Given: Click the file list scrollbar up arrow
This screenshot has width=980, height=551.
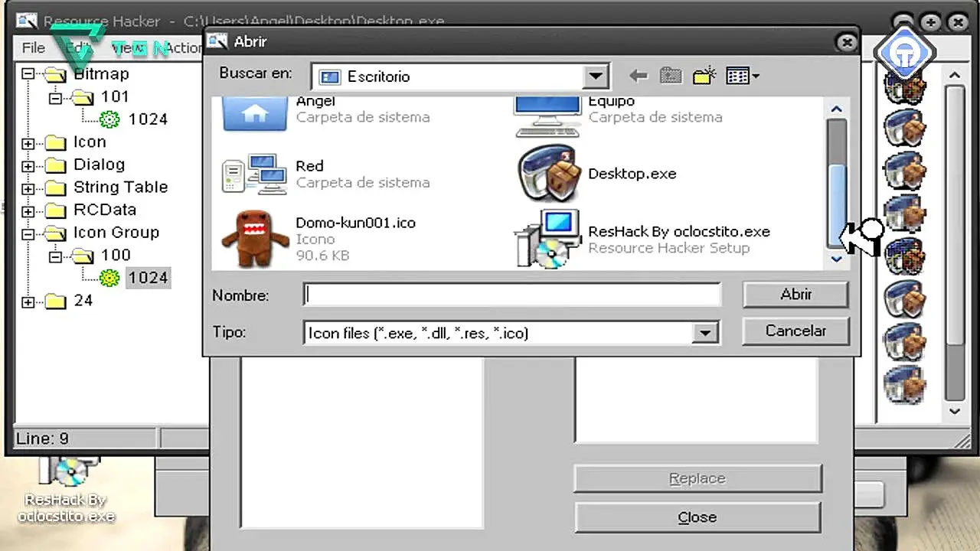Looking at the screenshot, I should click(837, 109).
